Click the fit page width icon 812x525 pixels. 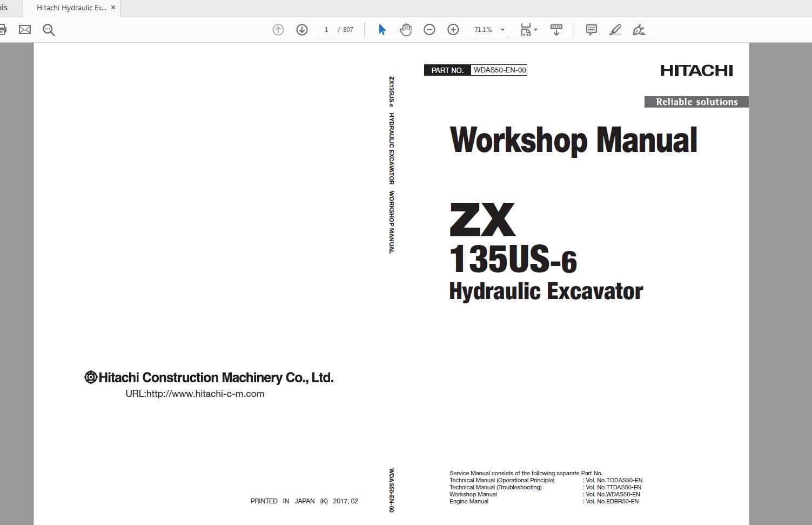[526, 30]
